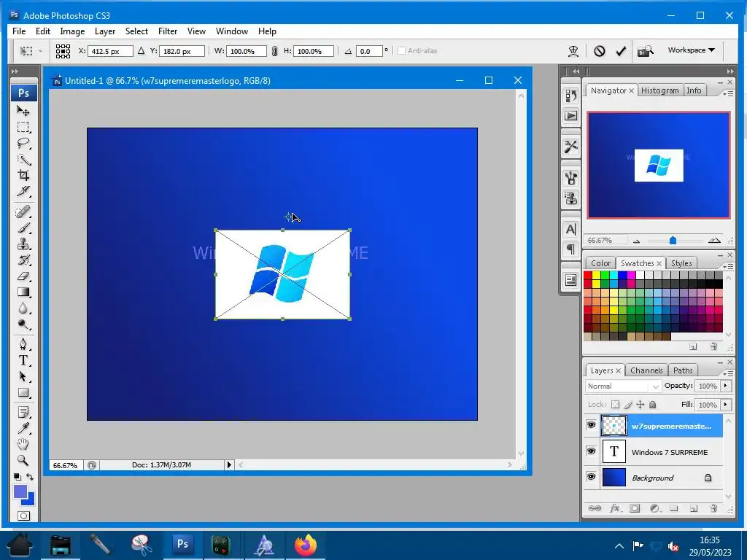Commit the transform with the checkmark
The width and height of the screenshot is (747, 560).
(x=621, y=51)
